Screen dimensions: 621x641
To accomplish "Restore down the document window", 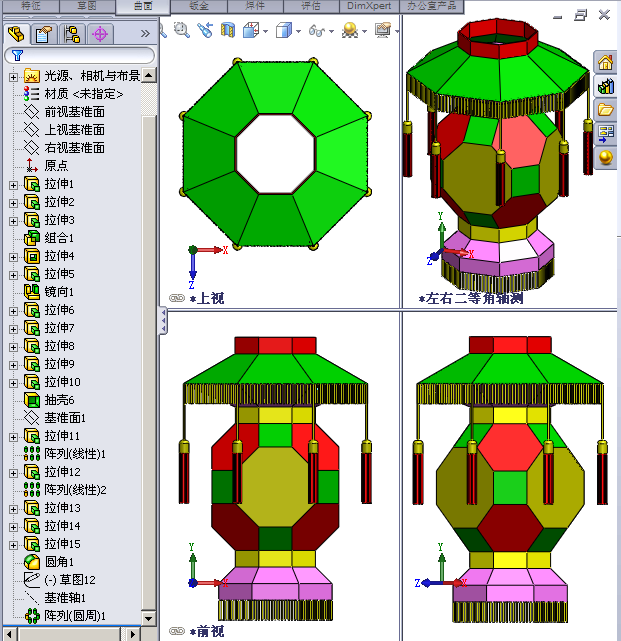I will click(580, 15).
